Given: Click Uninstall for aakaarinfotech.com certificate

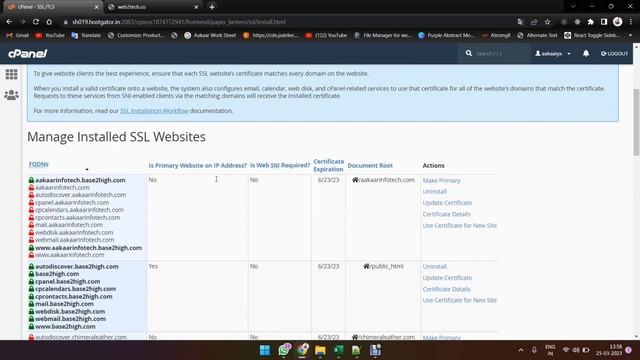Looking at the screenshot, I should click(435, 191).
